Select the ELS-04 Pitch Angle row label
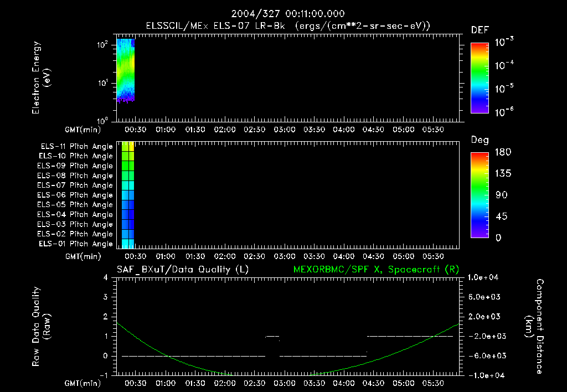 (75, 214)
